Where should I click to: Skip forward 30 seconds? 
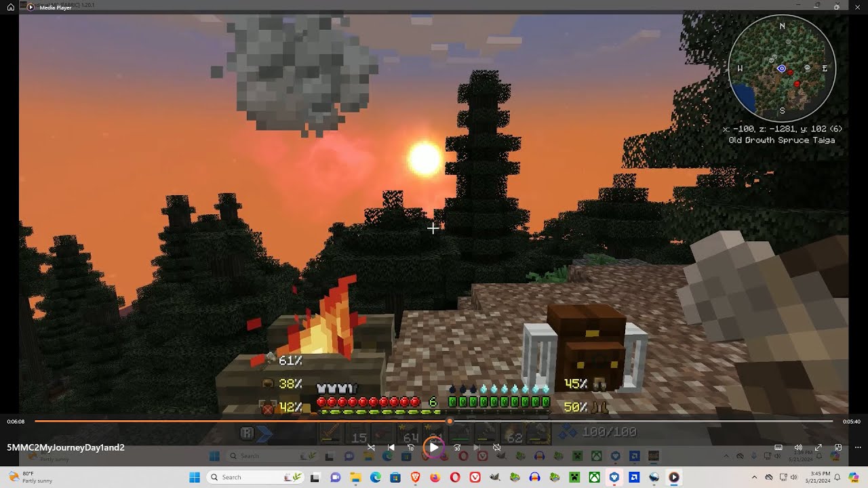(x=457, y=447)
